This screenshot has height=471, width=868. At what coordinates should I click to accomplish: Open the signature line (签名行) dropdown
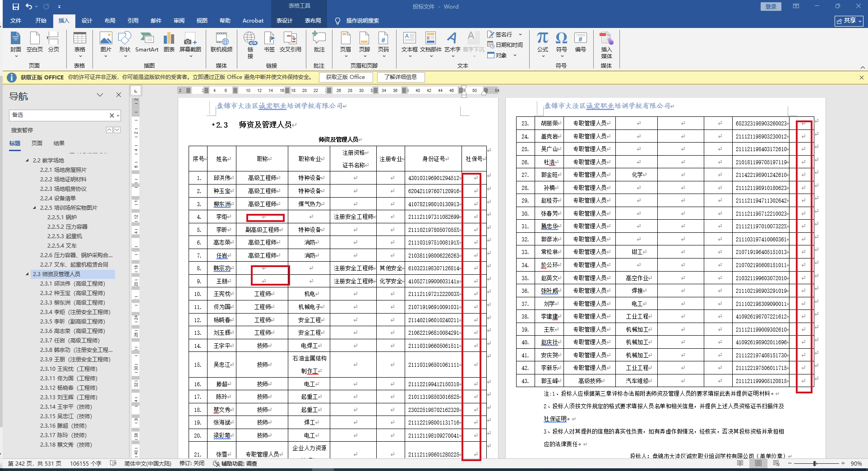(x=520, y=34)
